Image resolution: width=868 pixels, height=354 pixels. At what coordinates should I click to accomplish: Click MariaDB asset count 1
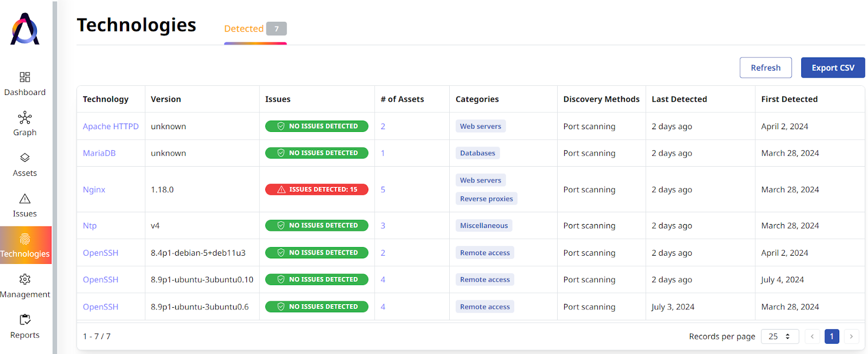[383, 153]
